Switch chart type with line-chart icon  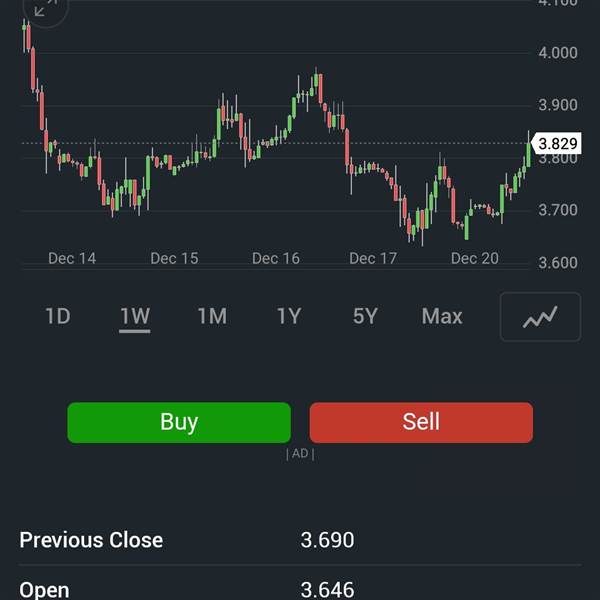pyautogui.click(x=540, y=316)
